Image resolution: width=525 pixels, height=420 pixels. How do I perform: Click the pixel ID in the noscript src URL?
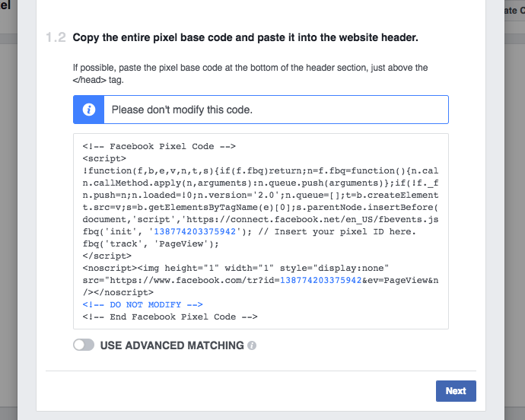(x=320, y=280)
